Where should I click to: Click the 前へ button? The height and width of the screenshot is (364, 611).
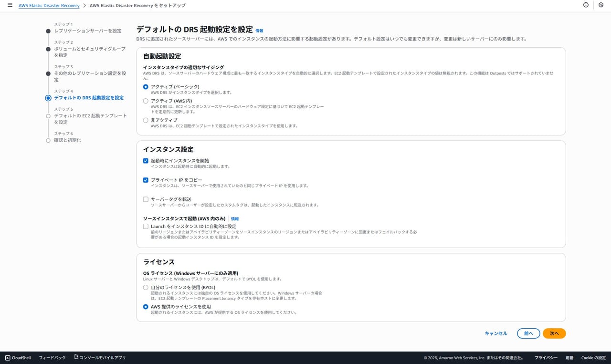(528, 333)
